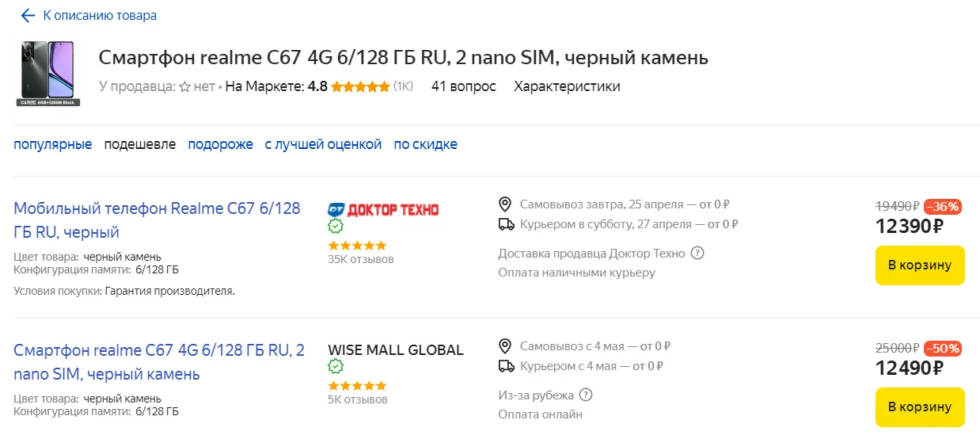980x439 pixels.
Task: Click the courier truck icon in the first offer
Action: click(x=507, y=224)
